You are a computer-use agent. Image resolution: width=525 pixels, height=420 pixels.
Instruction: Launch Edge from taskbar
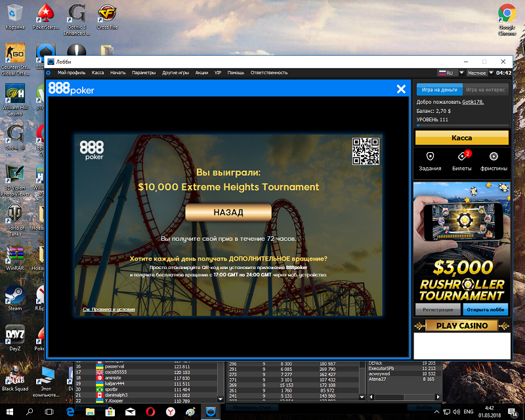(70, 411)
